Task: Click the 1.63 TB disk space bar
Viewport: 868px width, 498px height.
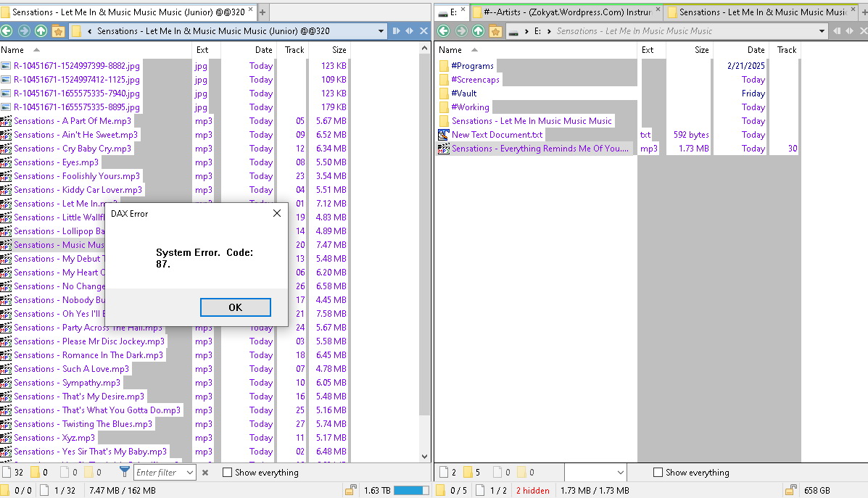Action: [410, 491]
